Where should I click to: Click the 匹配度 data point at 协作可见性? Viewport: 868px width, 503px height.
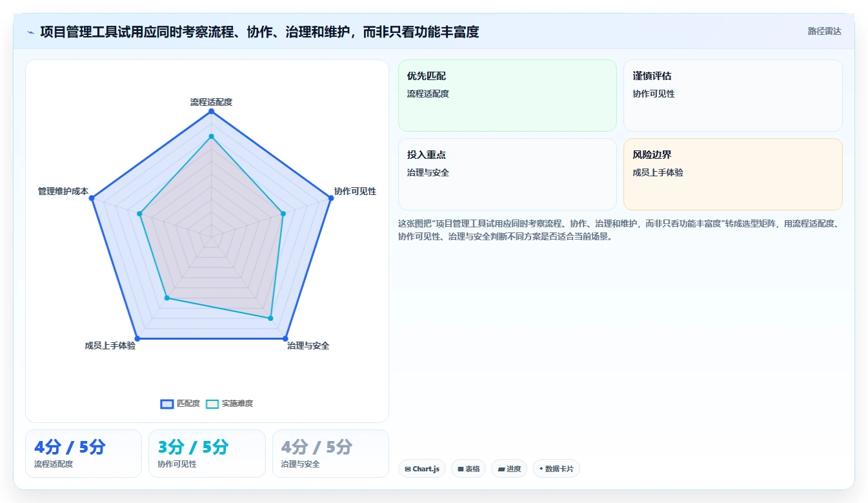coord(331,198)
